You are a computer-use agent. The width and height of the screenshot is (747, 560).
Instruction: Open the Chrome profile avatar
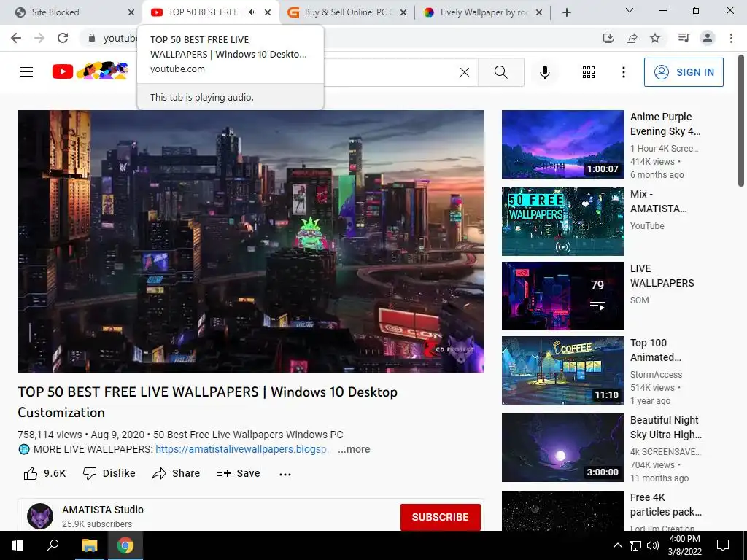(708, 38)
